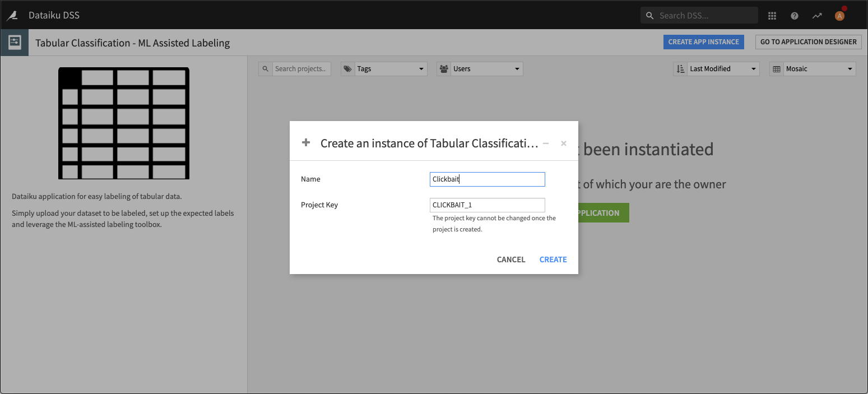Focus the Project Key input field
The image size is (868, 394).
tap(488, 205)
